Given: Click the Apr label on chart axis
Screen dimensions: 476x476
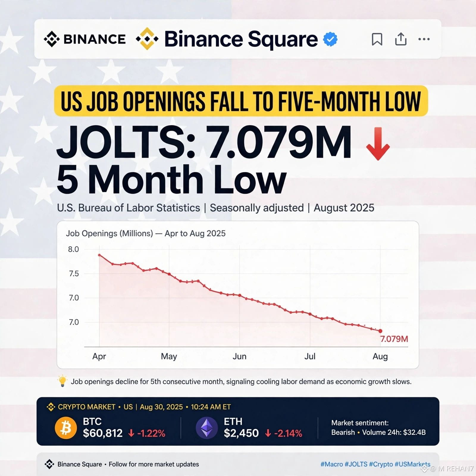Looking at the screenshot, I should (x=99, y=356).
